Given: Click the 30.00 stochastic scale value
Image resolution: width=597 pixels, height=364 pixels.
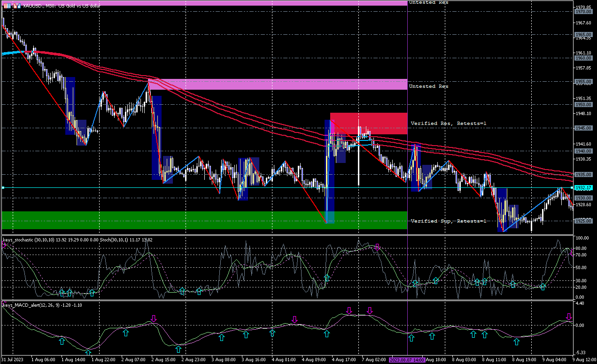Looking at the screenshot, I should [581, 280].
